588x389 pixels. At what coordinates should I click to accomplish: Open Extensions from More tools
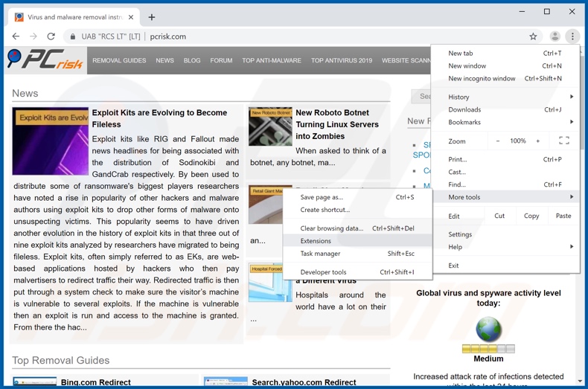pyautogui.click(x=357, y=241)
